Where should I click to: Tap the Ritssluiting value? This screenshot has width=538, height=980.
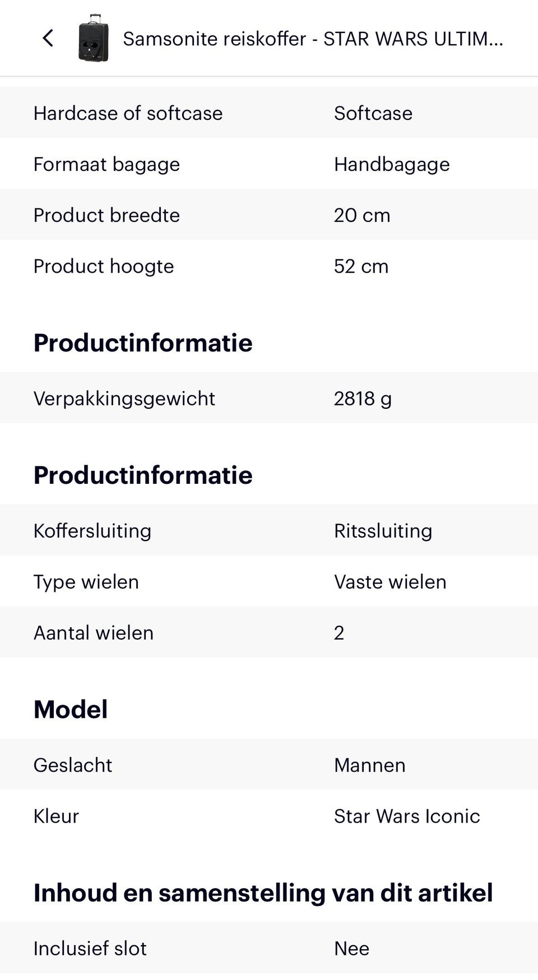click(383, 530)
